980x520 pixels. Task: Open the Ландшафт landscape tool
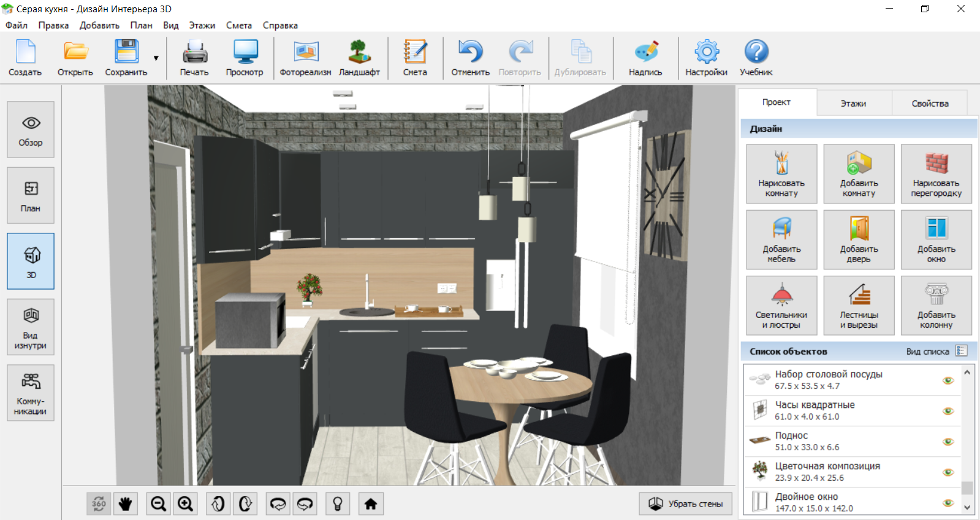click(359, 58)
